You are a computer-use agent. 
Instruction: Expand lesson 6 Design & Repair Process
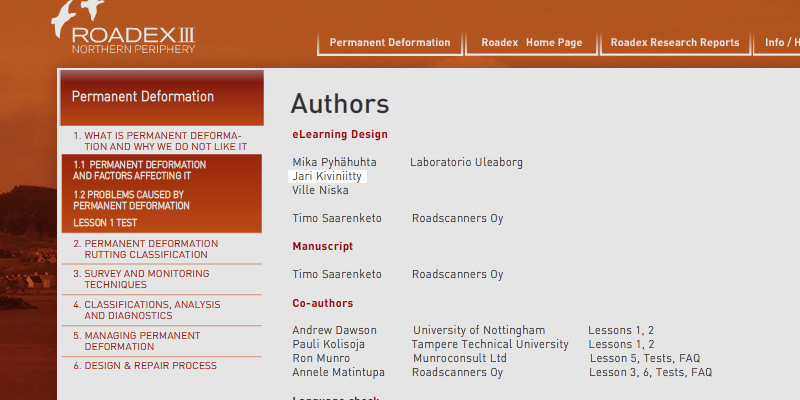[x=145, y=366]
